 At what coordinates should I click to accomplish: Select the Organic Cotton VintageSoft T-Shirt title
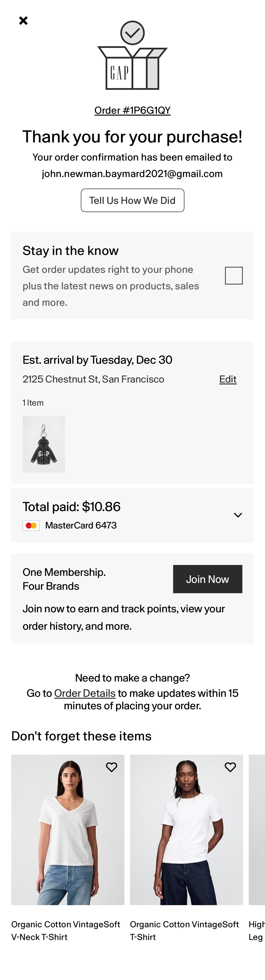[184, 930]
